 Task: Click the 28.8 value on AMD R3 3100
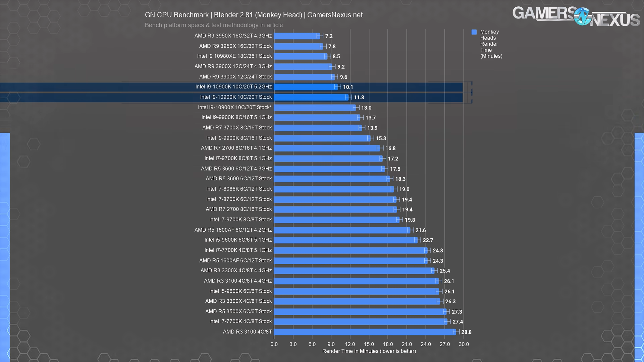point(466,332)
